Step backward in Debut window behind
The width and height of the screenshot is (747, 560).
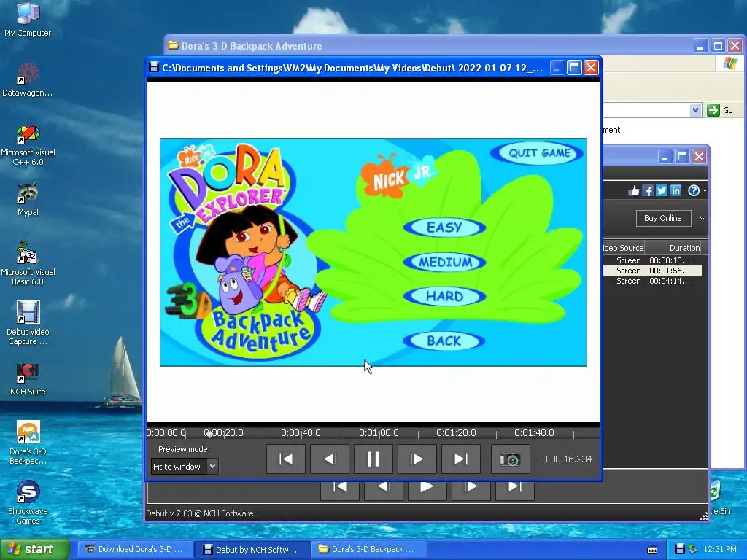[x=384, y=489]
